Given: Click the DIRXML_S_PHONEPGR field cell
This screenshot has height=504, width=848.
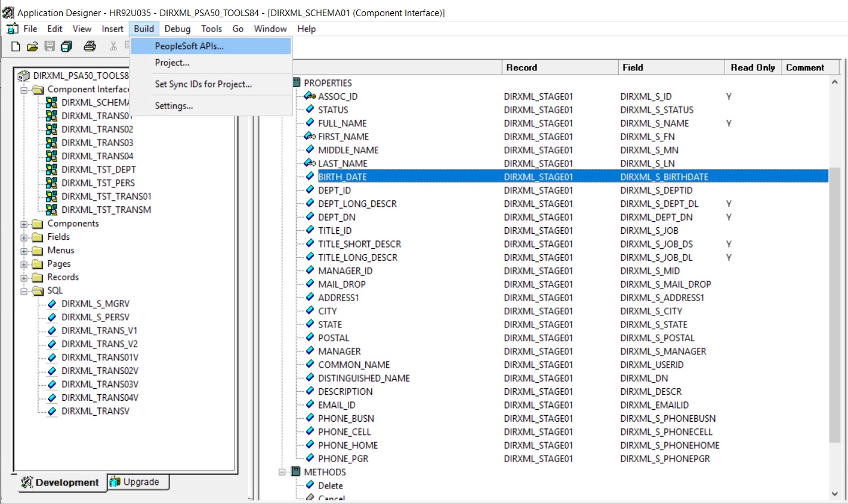Looking at the screenshot, I should pos(665,459).
